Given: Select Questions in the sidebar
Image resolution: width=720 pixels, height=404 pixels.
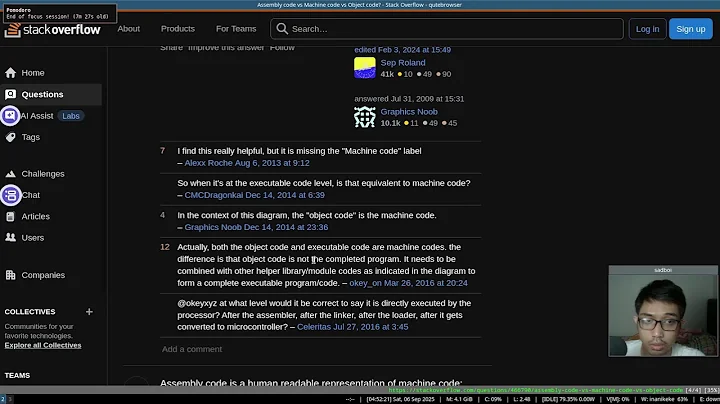Looking at the screenshot, I should 42,94.
